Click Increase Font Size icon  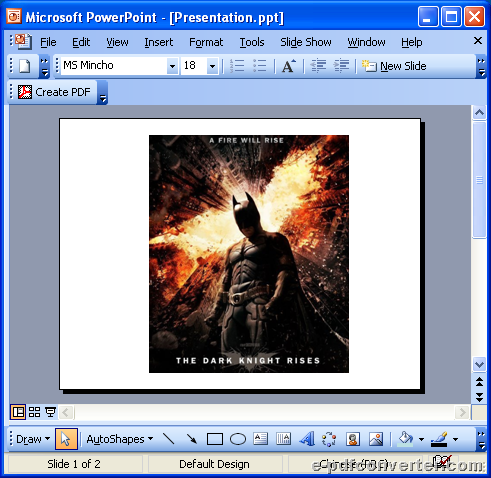click(289, 66)
